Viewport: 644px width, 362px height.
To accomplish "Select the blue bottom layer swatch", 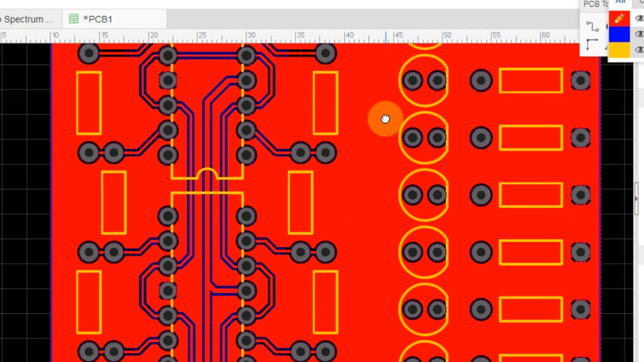I will (x=619, y=34).
